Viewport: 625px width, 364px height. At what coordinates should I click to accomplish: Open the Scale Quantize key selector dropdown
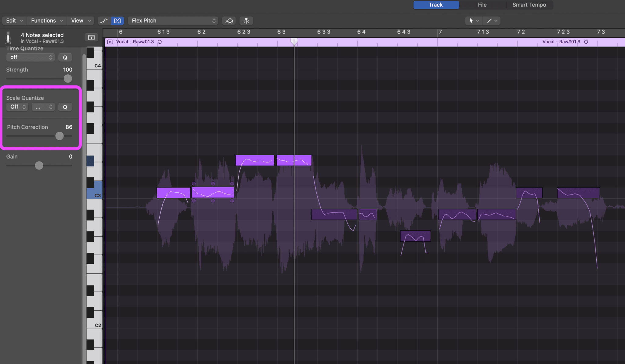pyautogui.click(x=43, y=107)
